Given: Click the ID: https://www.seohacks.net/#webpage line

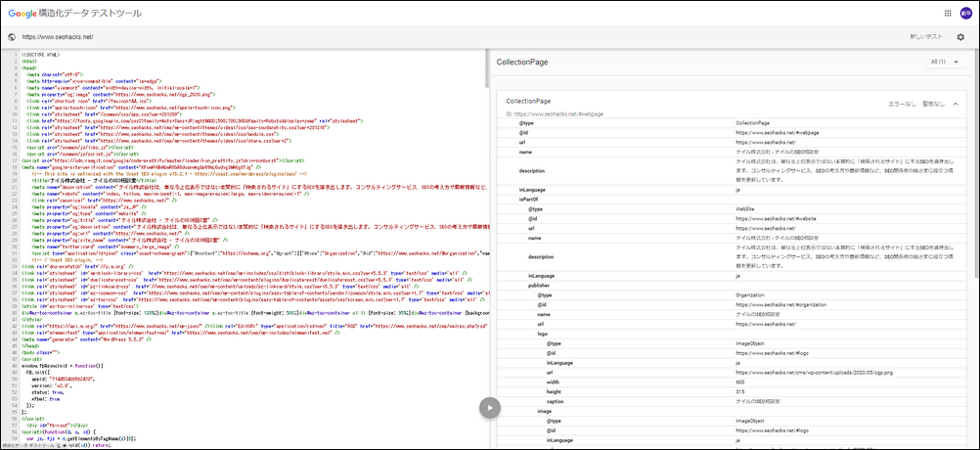Looking at the screenshot, I should [x=555, y=114].
